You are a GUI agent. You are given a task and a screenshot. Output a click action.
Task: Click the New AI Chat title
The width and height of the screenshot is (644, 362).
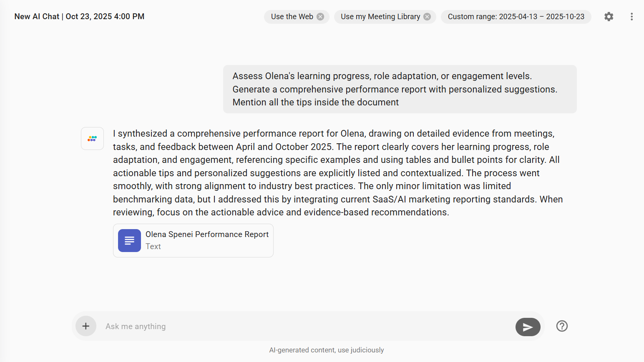(37, 17)
